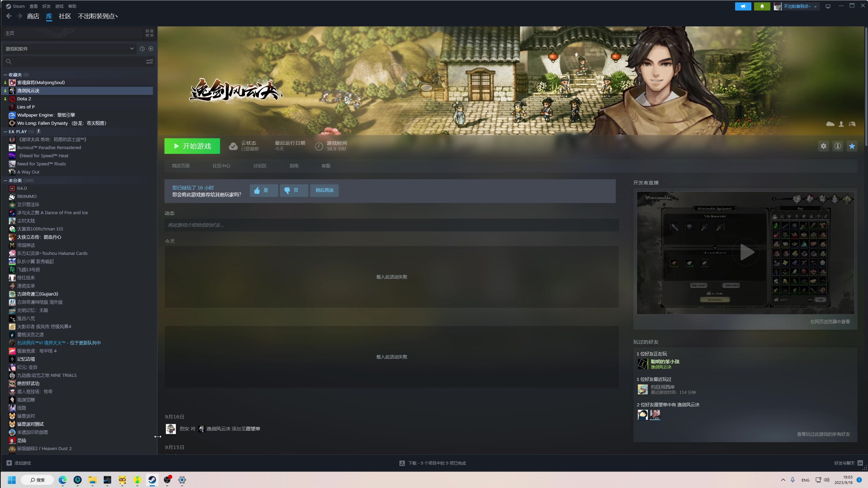Open the 库 library tab
868x488 pixels.
pos(49,16)
